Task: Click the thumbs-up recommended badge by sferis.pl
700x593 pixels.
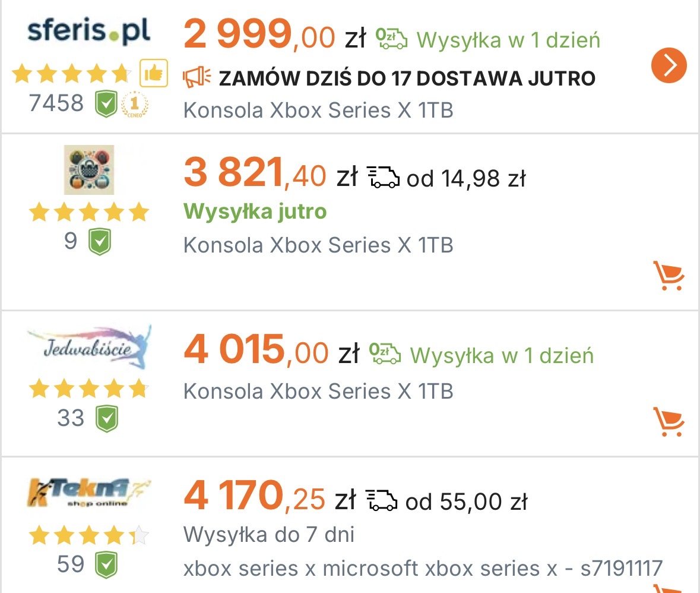Action: point(154,74)
